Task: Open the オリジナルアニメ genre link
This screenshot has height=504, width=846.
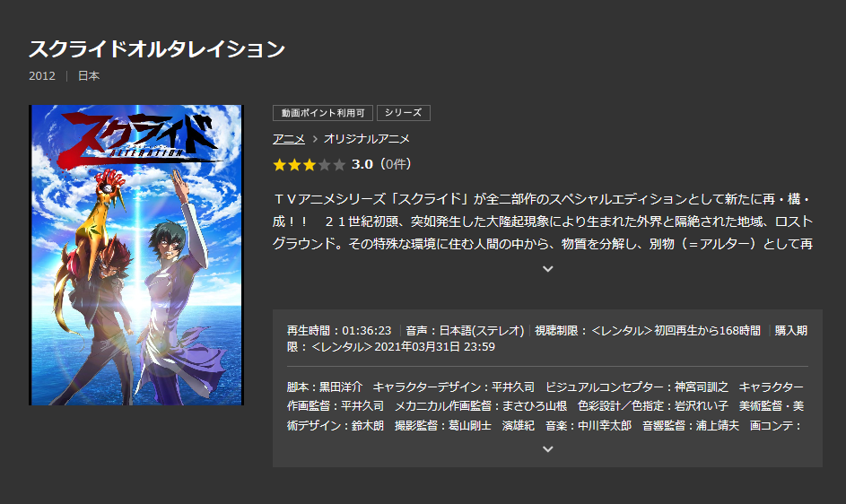Action: tap(366, 139)
